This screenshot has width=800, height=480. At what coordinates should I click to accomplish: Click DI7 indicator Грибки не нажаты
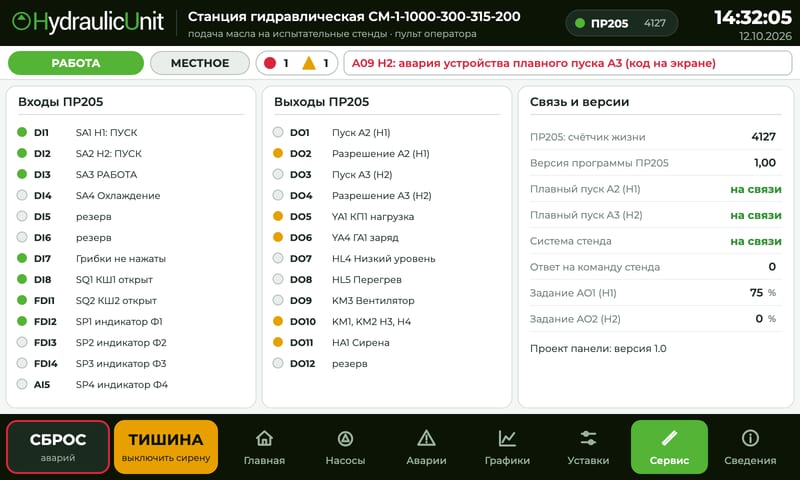pyautogui.click(x=22, y=258)
